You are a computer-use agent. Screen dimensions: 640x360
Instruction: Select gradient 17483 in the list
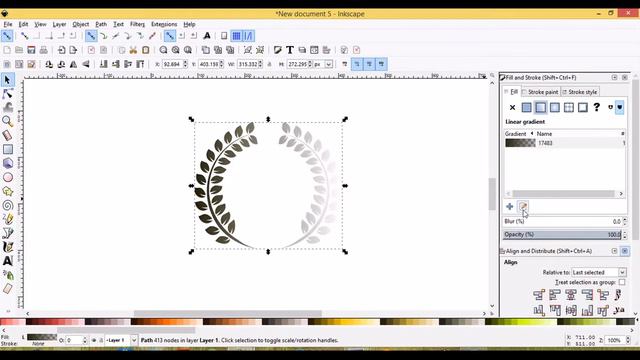coord(564,143)
